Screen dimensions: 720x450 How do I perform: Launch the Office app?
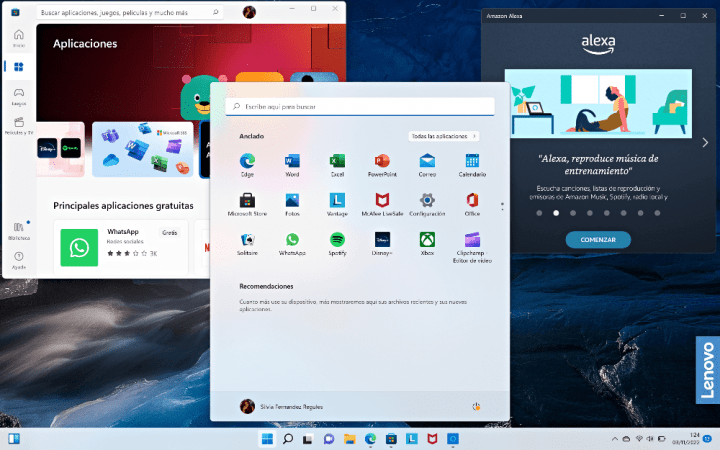click(472, 205)
